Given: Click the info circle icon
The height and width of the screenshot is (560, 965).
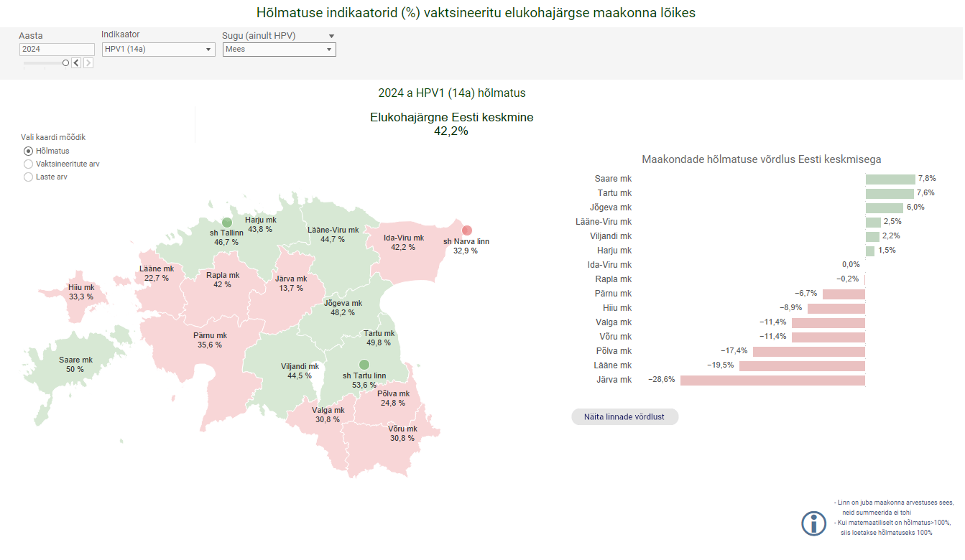Looking at the screenshot, I should coord(814,523).
